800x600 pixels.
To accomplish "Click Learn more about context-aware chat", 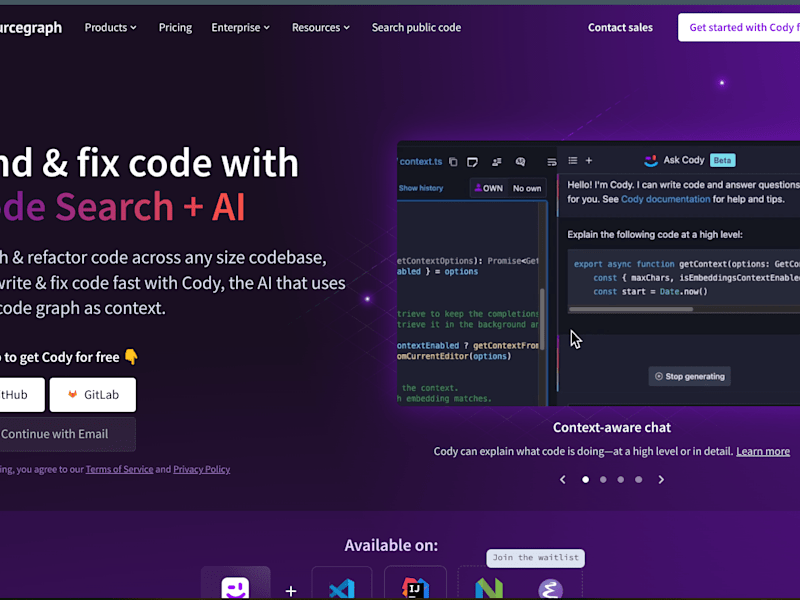I will (x=763, y=452).
